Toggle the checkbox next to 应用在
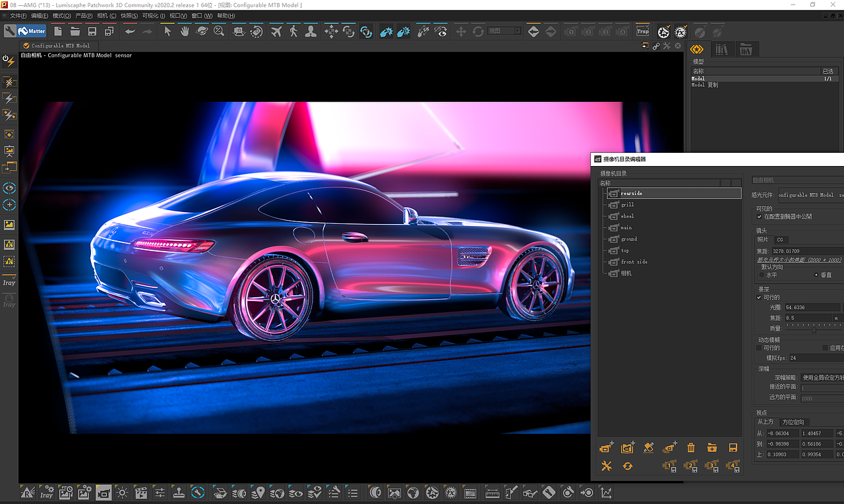This screenshot has height=504, width=844. tap(825, 347)
